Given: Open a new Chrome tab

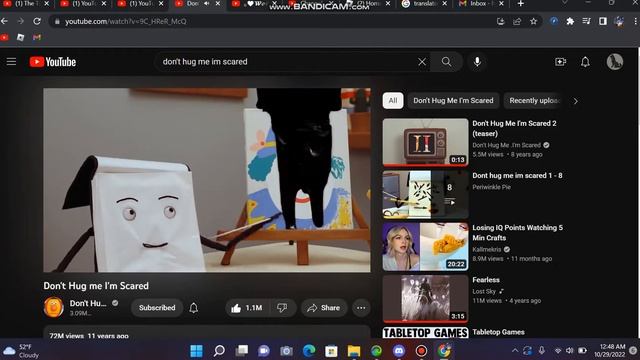Looking at the screenshot, I should coord(520,4).
